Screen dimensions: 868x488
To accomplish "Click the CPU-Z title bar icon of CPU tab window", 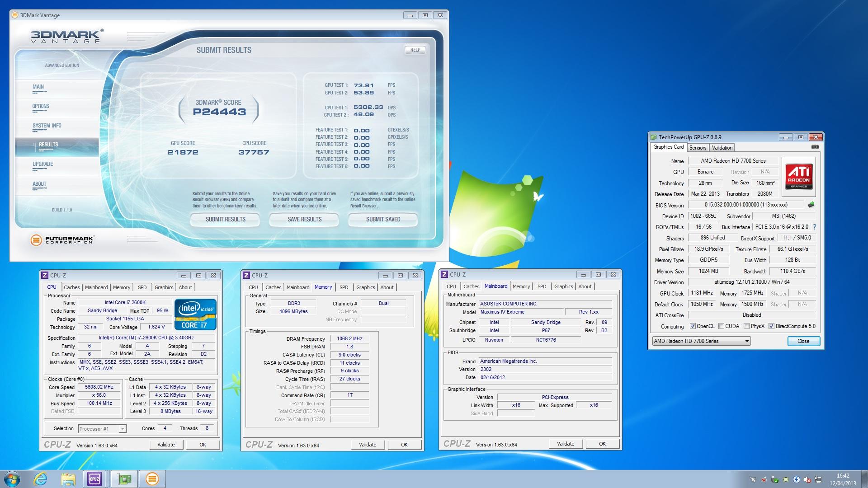I will point(45,275).
